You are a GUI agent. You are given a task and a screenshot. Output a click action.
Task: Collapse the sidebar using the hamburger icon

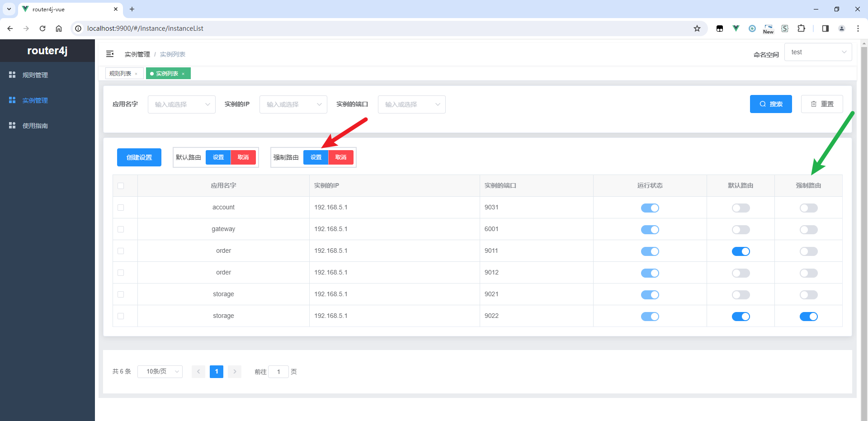point(110,54)
